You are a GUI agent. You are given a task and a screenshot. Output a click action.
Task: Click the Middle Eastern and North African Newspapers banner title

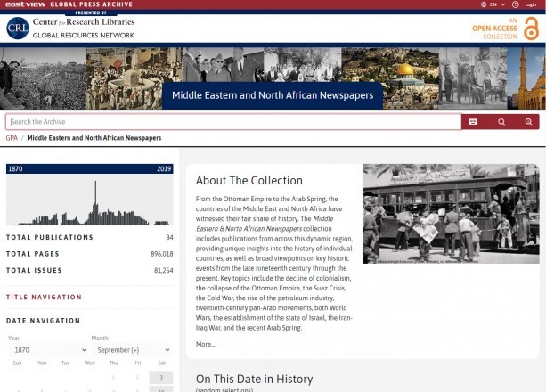pos(273,95)
